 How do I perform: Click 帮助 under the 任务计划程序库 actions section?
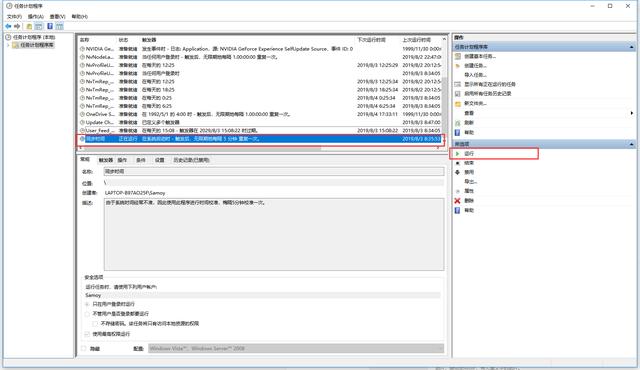click(469, 133)
